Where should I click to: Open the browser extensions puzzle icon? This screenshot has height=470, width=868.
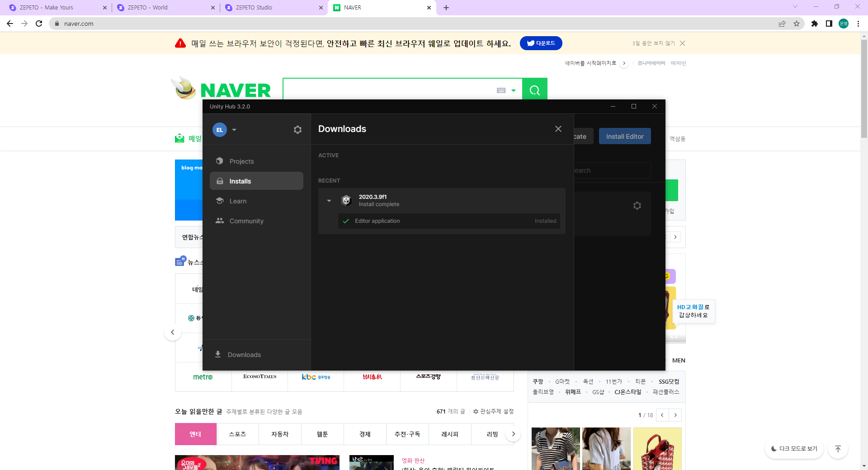[x=815, y=23]
